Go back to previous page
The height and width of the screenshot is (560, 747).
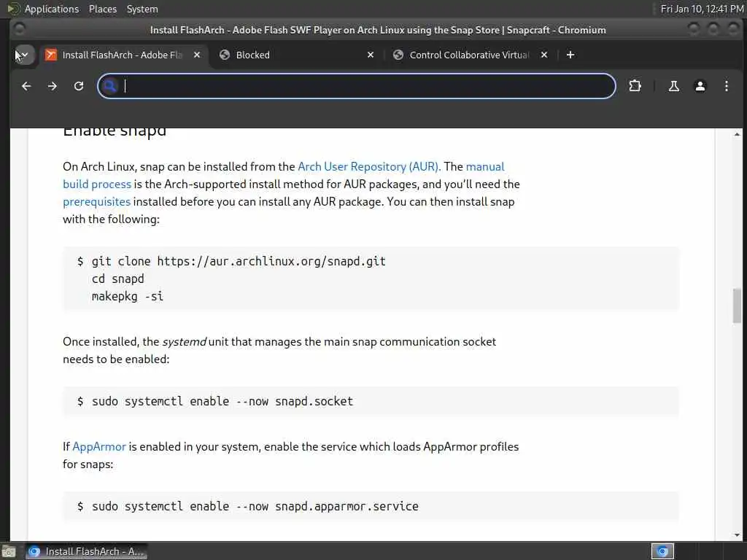(x=26, y=86)
